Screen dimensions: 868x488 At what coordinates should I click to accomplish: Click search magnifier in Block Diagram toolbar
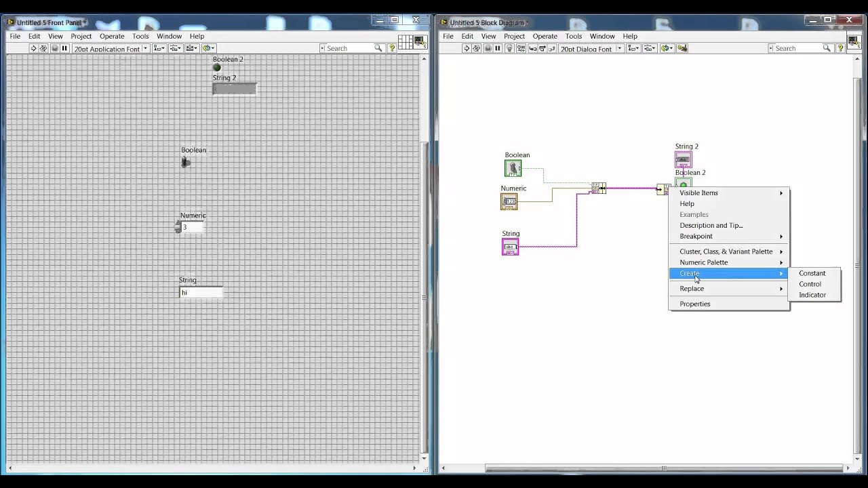pos(827,48)
